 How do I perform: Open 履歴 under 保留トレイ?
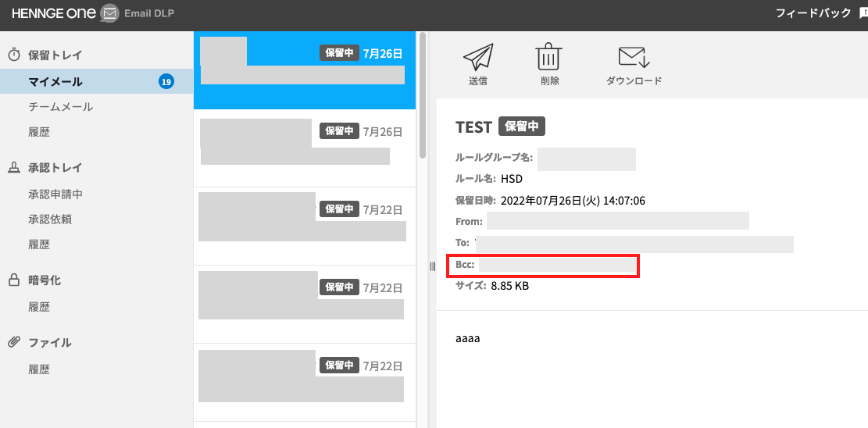(39, 132)
